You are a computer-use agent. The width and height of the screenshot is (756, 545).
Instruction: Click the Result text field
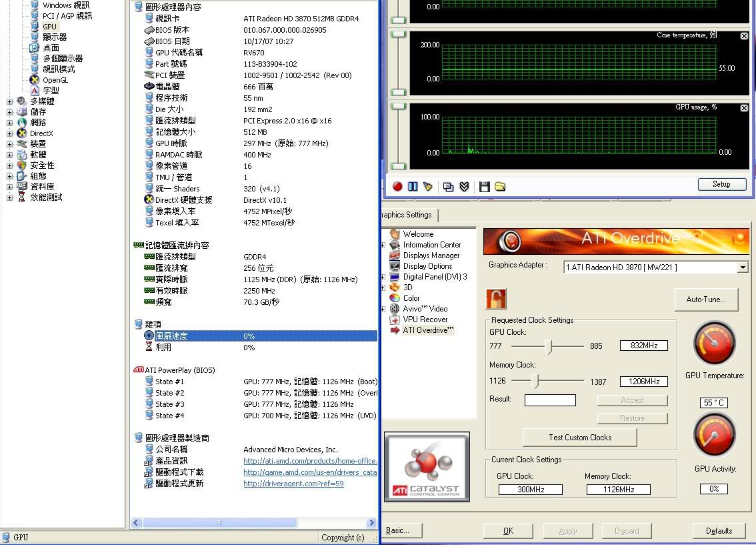click(x=550, y=400)
